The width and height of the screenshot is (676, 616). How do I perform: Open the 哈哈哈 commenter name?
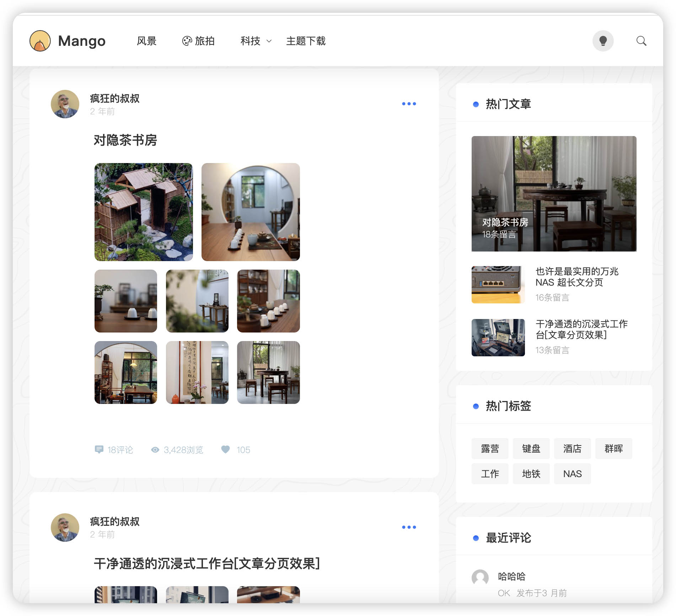click(512, 577)
